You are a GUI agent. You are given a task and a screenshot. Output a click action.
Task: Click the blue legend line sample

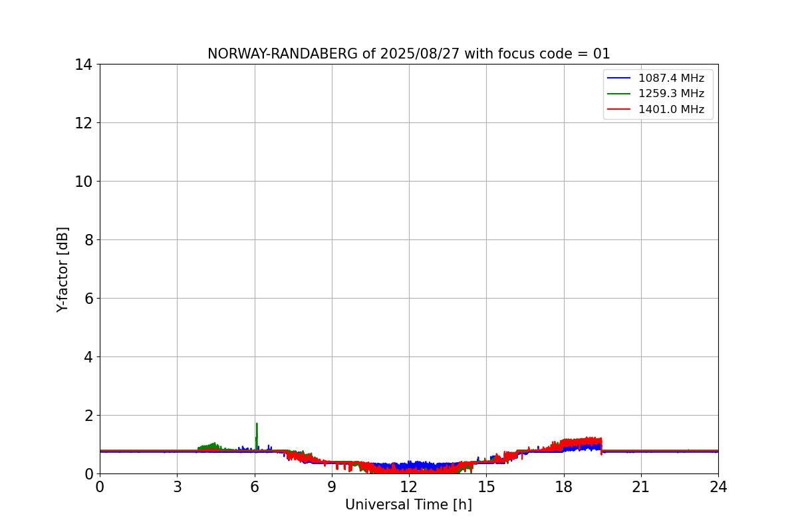pyautogui.click(x=619, y=78)
